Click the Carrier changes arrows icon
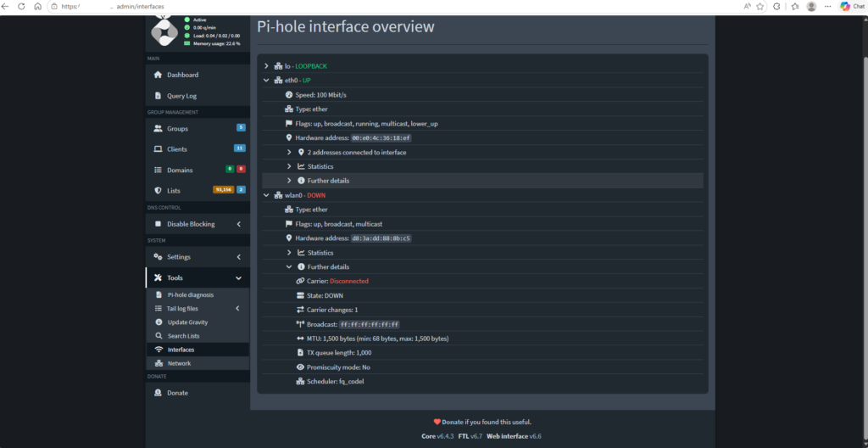The height and width of the screenshot is (448, 868). [301, 310]
